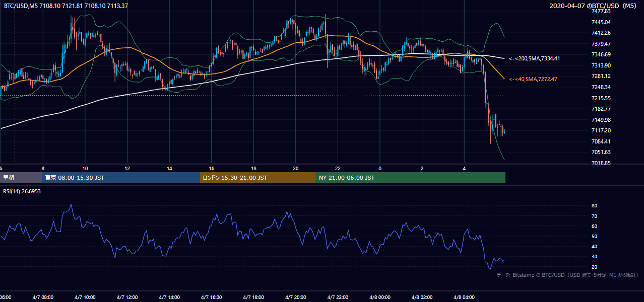Select the ロンドン 15:30-21:00 JST session bar

258,178
